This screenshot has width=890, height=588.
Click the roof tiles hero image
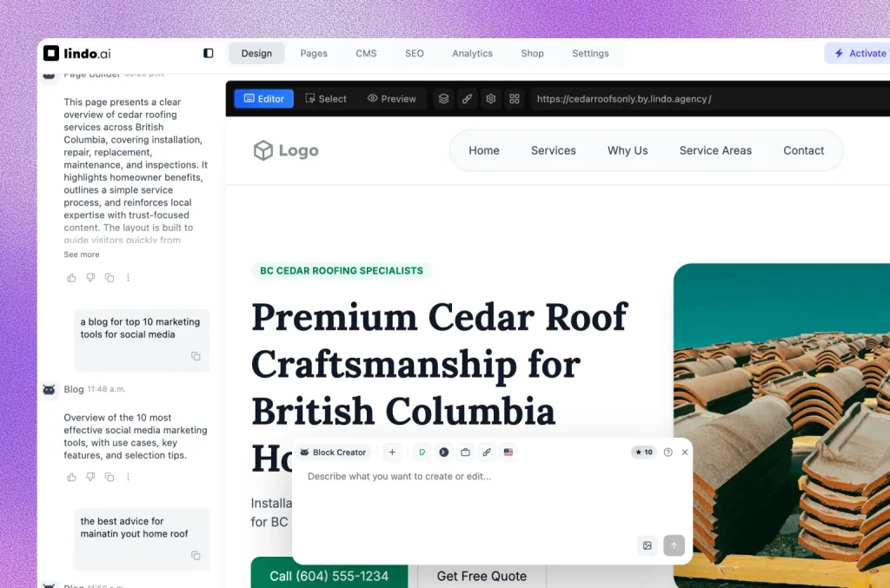tap(781, 426)
